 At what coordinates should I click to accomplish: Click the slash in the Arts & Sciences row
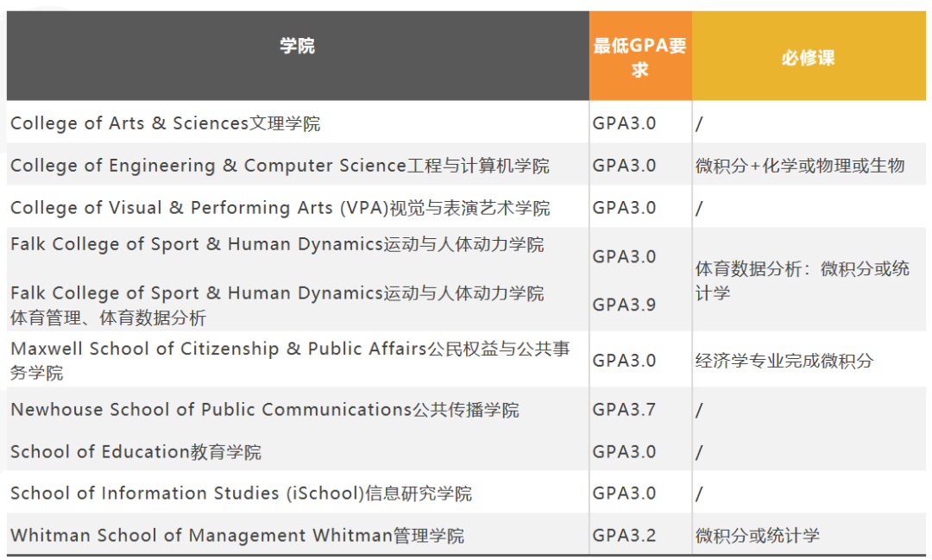[x=699, y=123]
